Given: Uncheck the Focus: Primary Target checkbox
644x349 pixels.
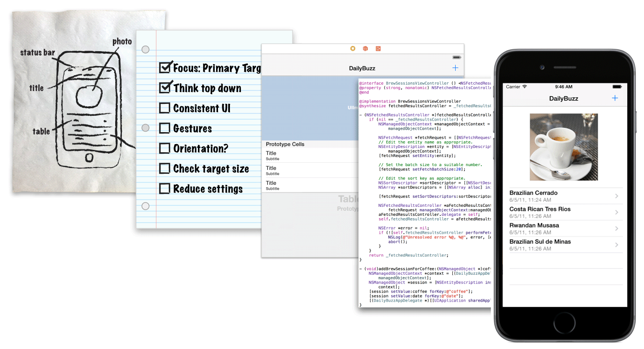Looking at the screenshot, I should click(165, 67).
